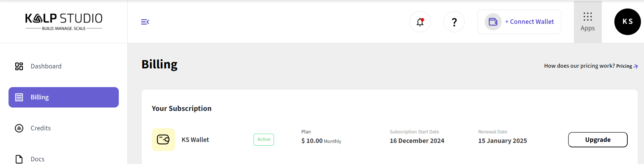Open Docs in the sidebar
Image resolution: width=644 pixels, height=164 pixels.
(37, 159)
